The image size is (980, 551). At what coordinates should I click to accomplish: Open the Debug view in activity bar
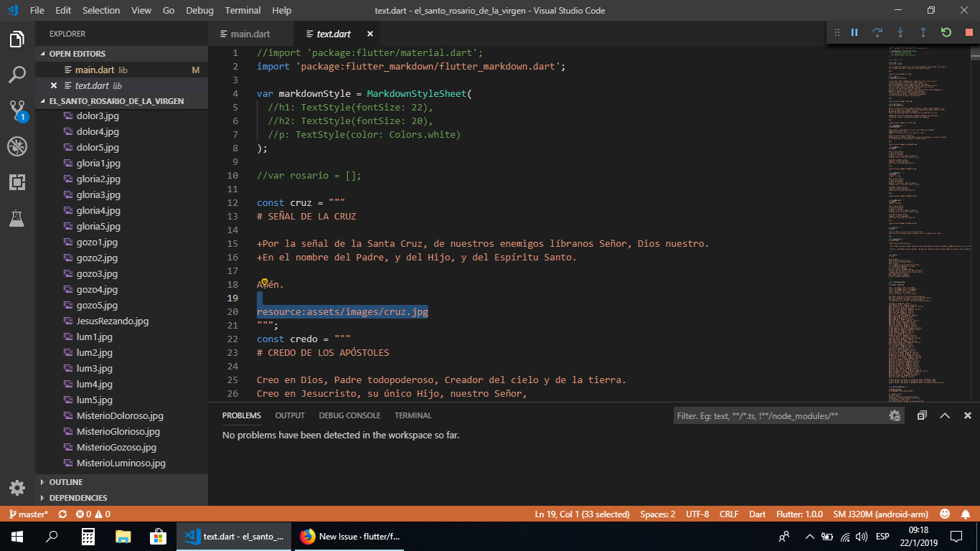(17, 146)
